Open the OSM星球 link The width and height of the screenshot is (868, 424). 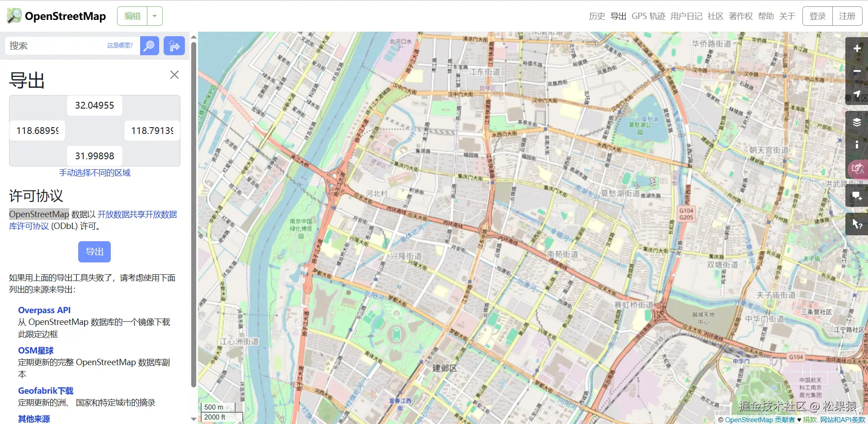point(36,351)
